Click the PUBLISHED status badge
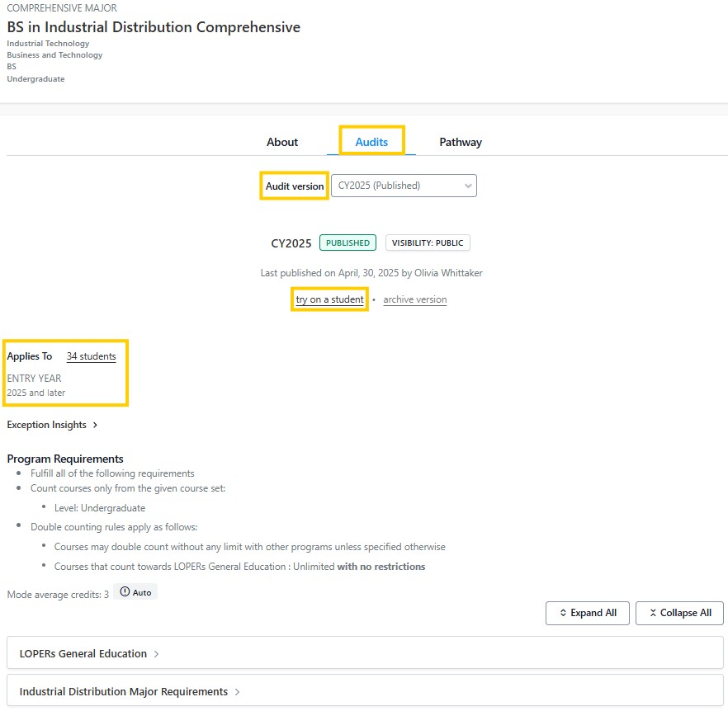The image size is (728, 711). (x=347, y=242)
